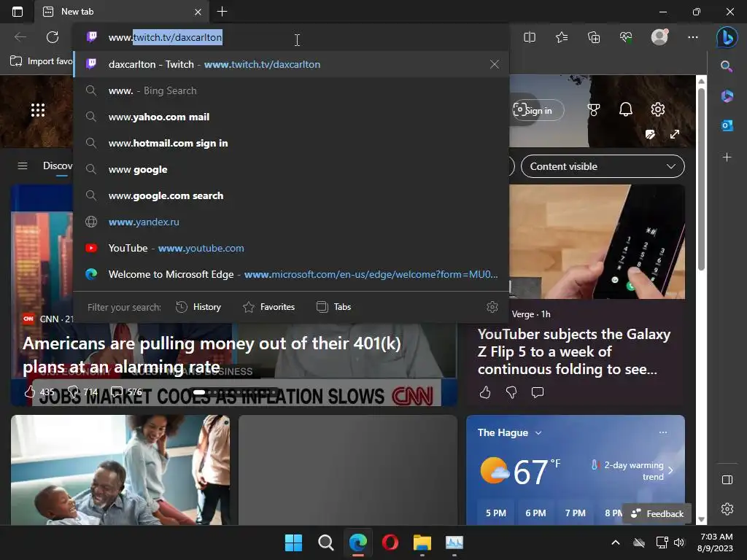Open taskbar Search

(x=326, y=542)
